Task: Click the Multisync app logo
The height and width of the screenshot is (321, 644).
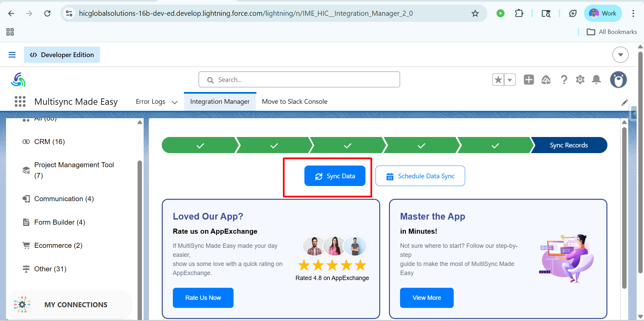Action: 18,80
